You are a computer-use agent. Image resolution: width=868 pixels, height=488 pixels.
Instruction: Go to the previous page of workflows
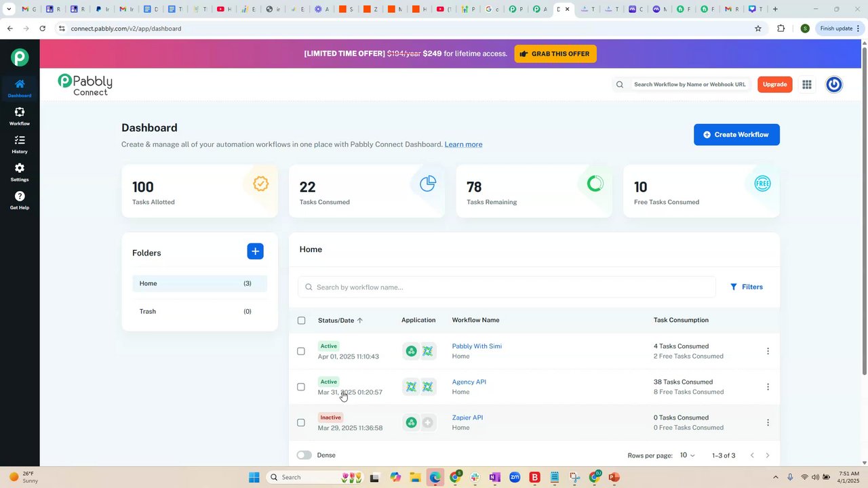752,455
